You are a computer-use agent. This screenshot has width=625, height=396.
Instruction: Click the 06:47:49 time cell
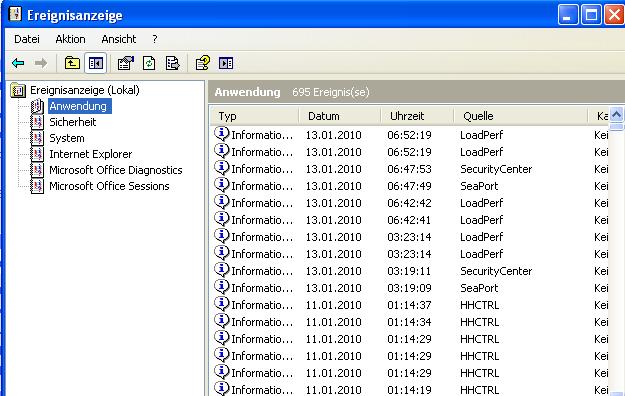409,186
